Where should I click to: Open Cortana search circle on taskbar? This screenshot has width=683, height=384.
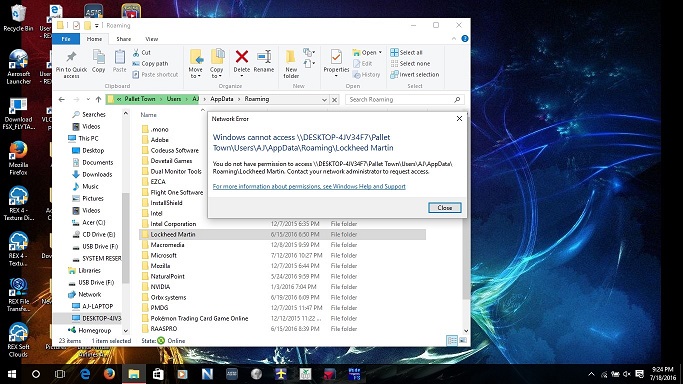36,374
